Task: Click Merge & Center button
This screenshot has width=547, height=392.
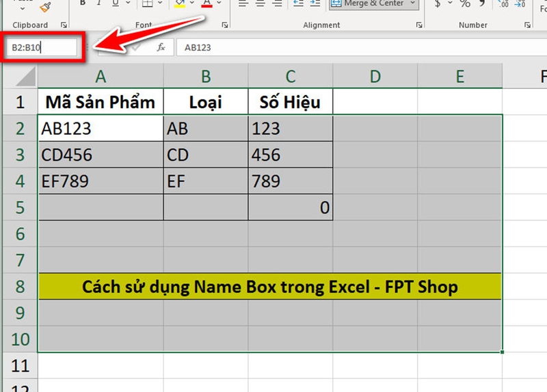Action: [367, 3]
